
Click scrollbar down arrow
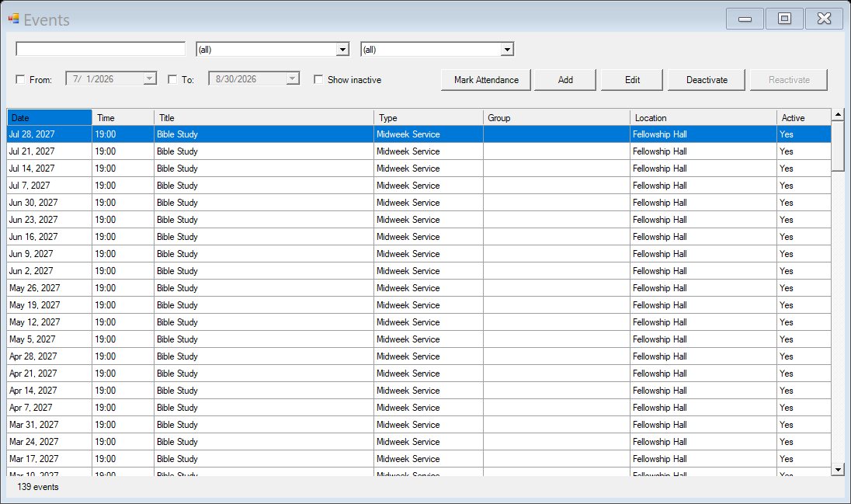tap(838, 469)
